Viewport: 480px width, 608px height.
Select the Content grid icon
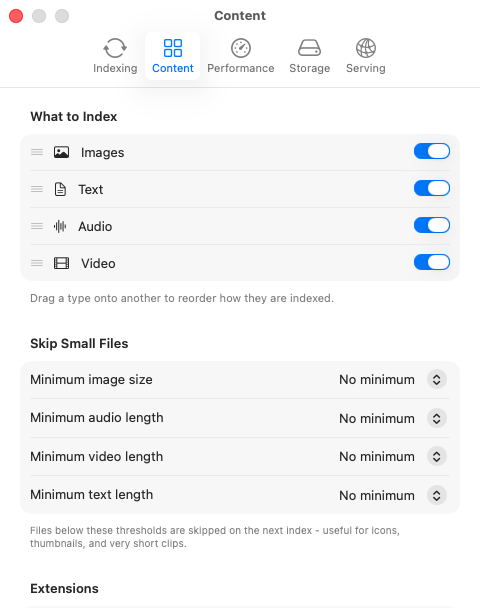point(173,48)
